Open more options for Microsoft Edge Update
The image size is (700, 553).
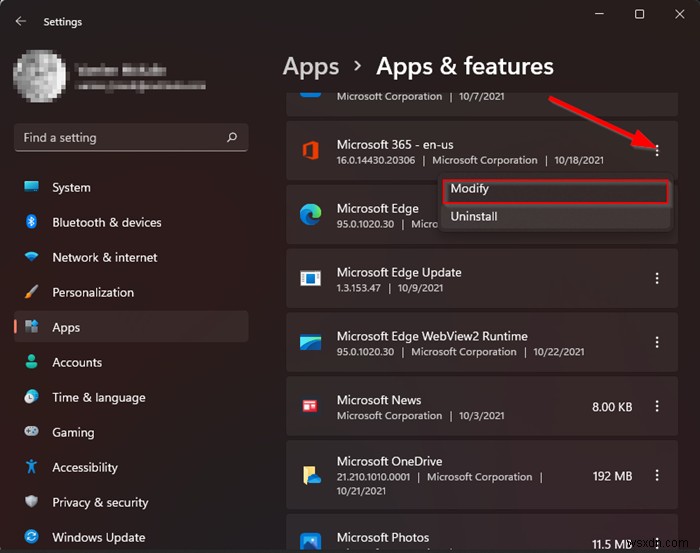657,279
